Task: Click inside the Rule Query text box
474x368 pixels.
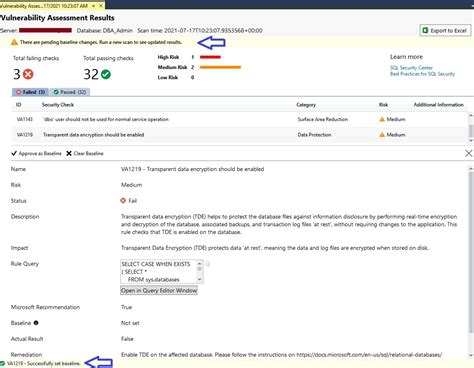Action: [x=158, y=272]
